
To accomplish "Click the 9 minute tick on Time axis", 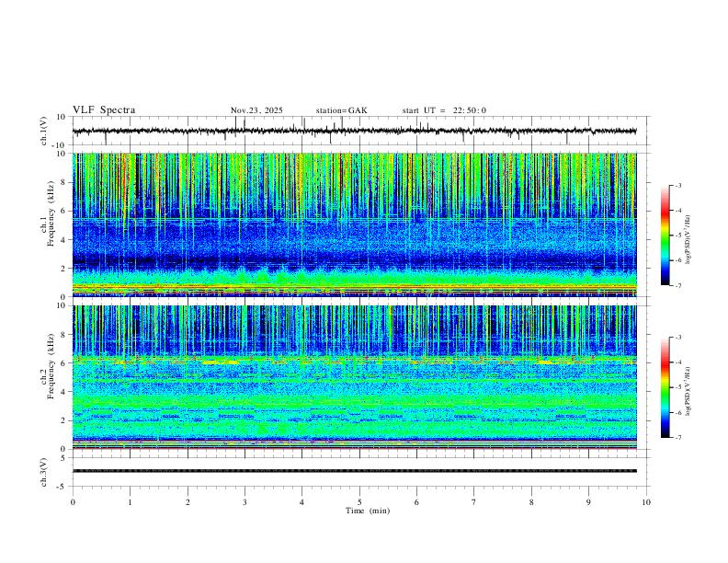I will [588, 502].
